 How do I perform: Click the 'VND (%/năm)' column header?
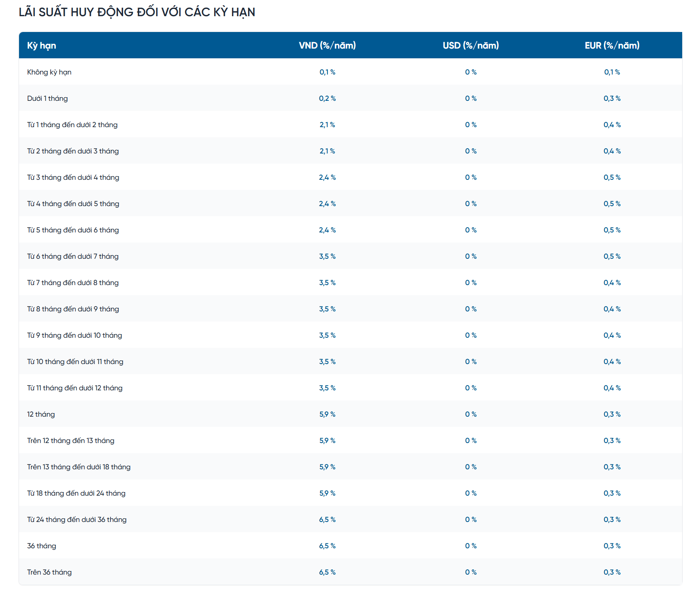pos(327,45)
